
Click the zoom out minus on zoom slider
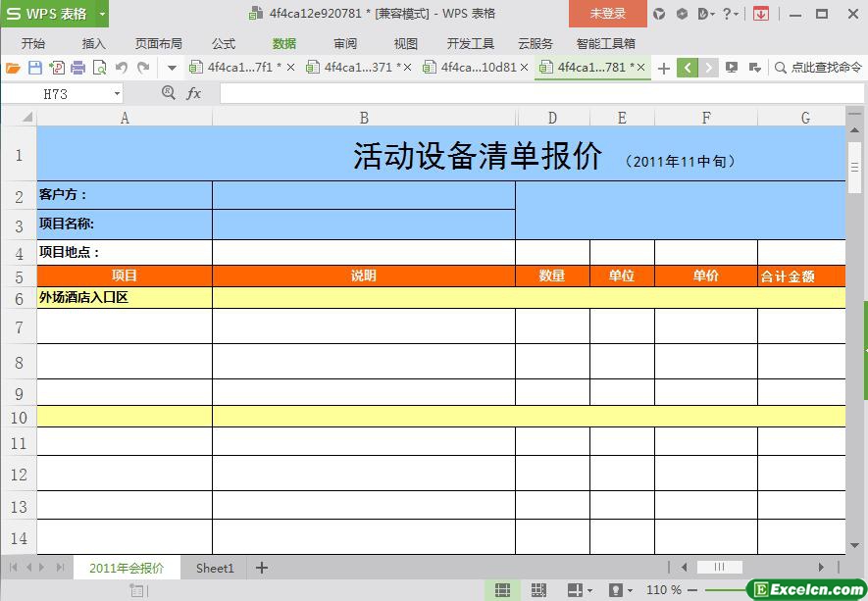(x=692, y=590)
